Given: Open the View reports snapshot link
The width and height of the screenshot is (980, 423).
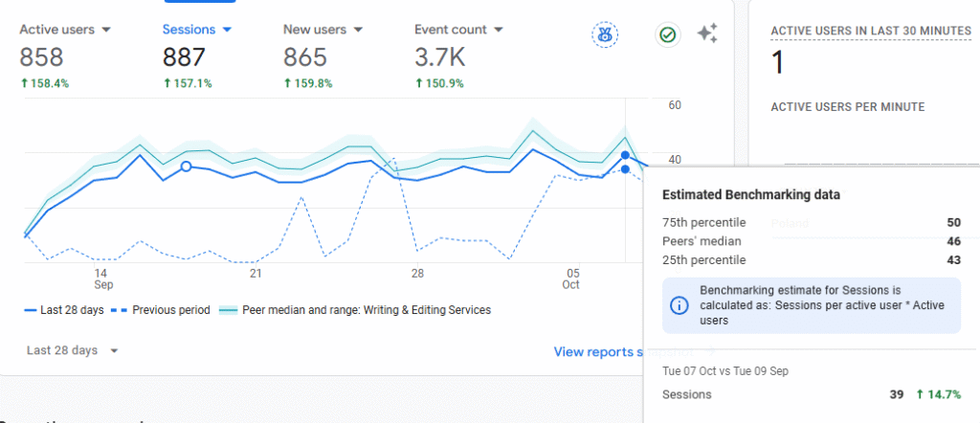Looking at the screenshot, I should point(598,351).
